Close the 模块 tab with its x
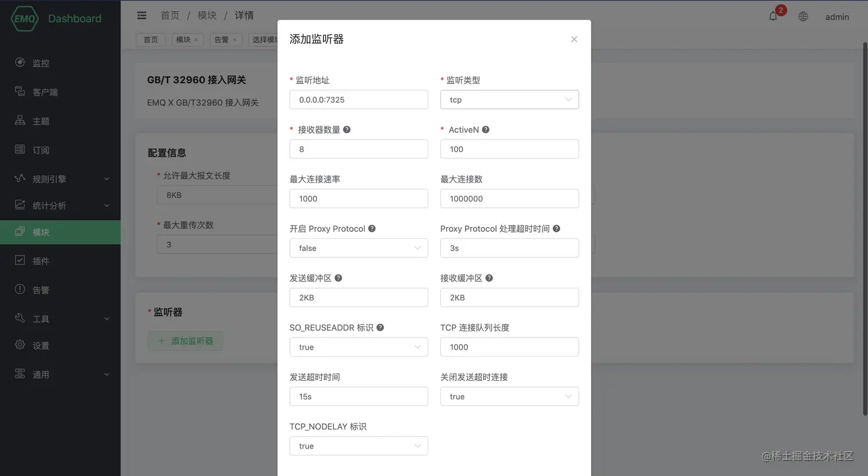The height and width of the screenshot is (476, 868). coord(196,40)
